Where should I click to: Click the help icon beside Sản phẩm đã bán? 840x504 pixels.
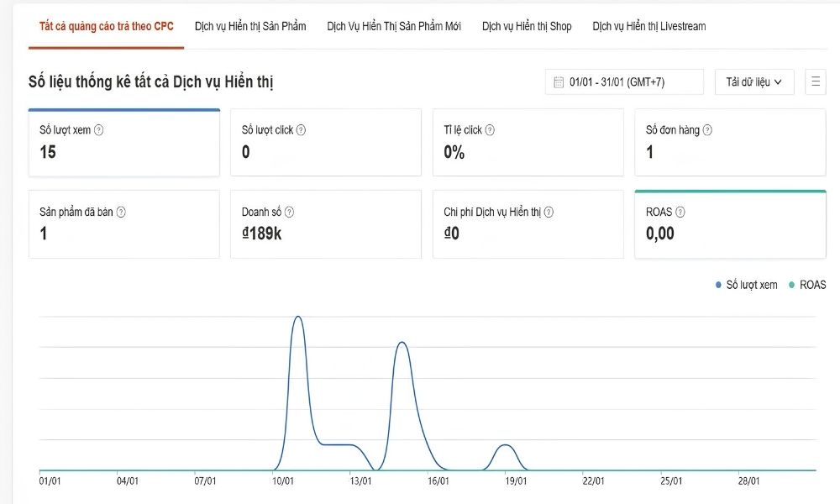pyautogui.click(x=121, y=213)
